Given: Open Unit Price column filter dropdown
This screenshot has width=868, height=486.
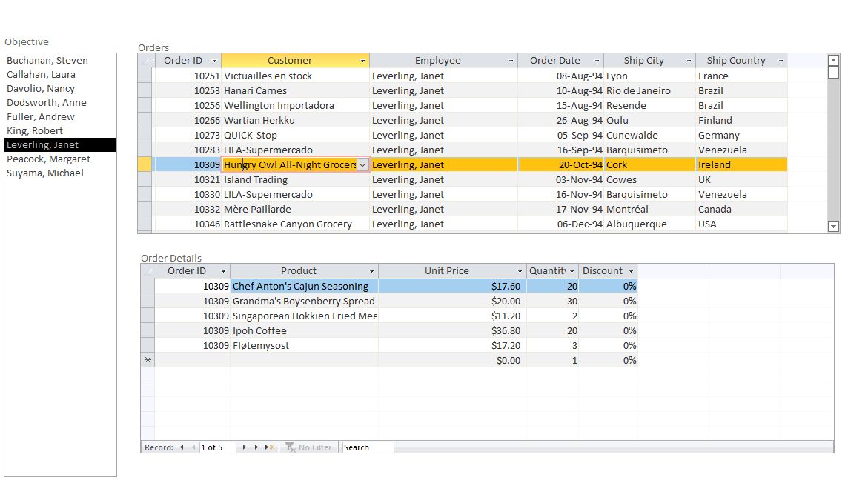Looking at the screenshot, I should 520,271.
